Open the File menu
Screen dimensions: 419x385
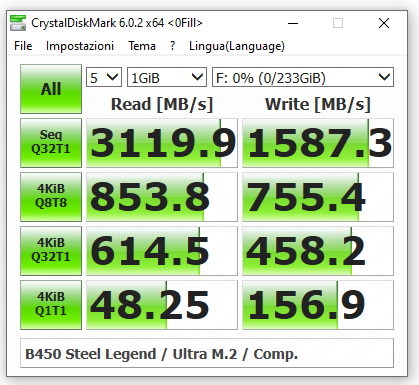[23, 46]
